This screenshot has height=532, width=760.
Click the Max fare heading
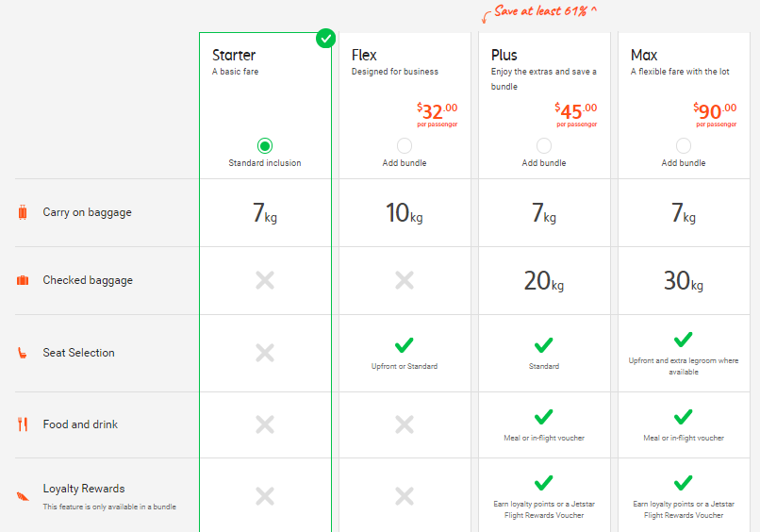coord(644,55)
